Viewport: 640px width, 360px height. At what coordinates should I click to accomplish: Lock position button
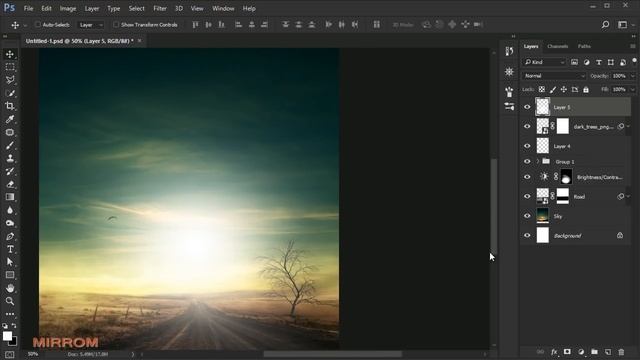coord(564,89)
